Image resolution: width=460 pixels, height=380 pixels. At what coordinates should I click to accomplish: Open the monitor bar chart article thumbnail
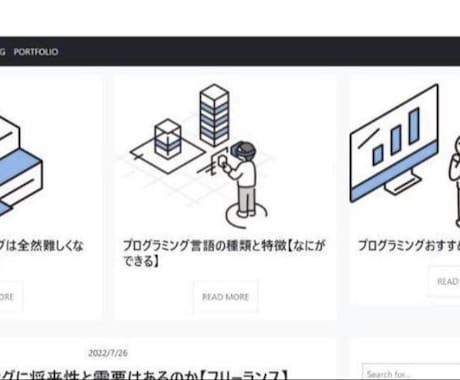tap(405, 156)
